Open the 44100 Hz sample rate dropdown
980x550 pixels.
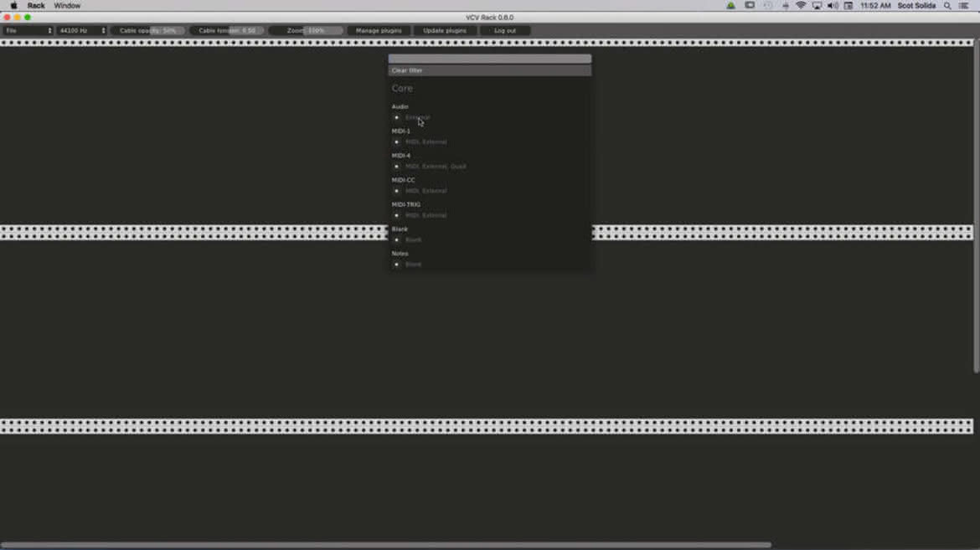coord(82,31)
